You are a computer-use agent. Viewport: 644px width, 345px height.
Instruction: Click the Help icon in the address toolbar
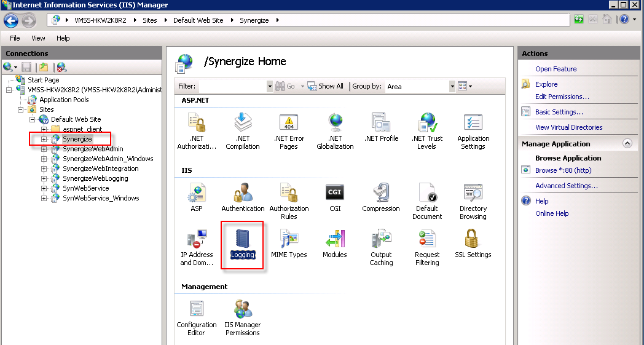pos(624,19)
